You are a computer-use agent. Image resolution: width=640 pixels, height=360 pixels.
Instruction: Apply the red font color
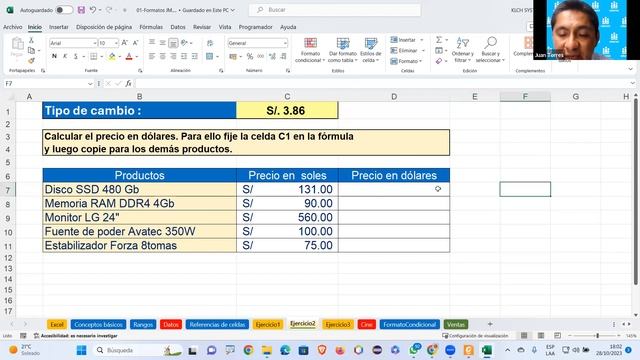pyautogui.click(x=129, y=56)
